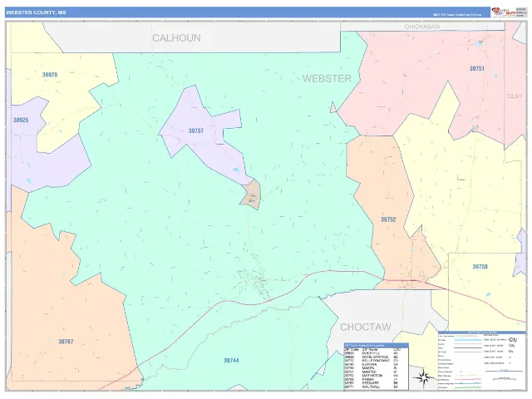Click the small tan ZIP area in map center
The height and width of the screenshot is (399, 532).
click(251, 195)
